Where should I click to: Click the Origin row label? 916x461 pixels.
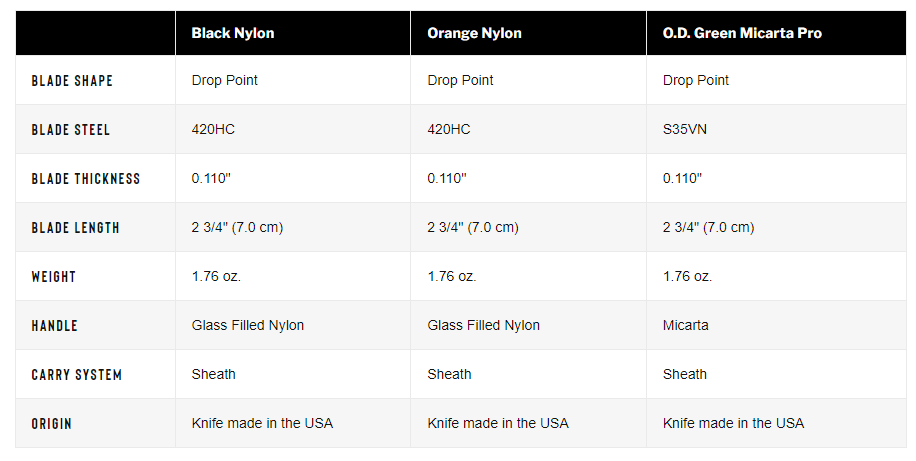(51, 424)
